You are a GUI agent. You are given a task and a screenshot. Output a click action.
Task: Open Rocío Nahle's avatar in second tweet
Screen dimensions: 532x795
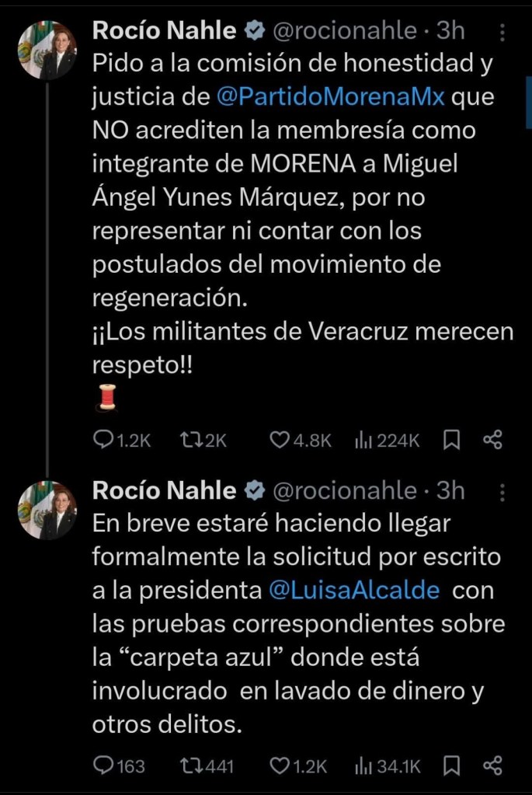point(47,509)
